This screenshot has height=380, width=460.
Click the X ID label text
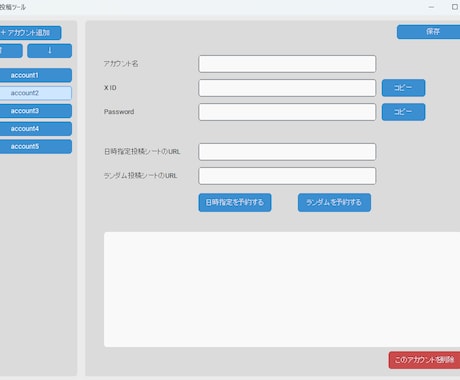[110, 88]
